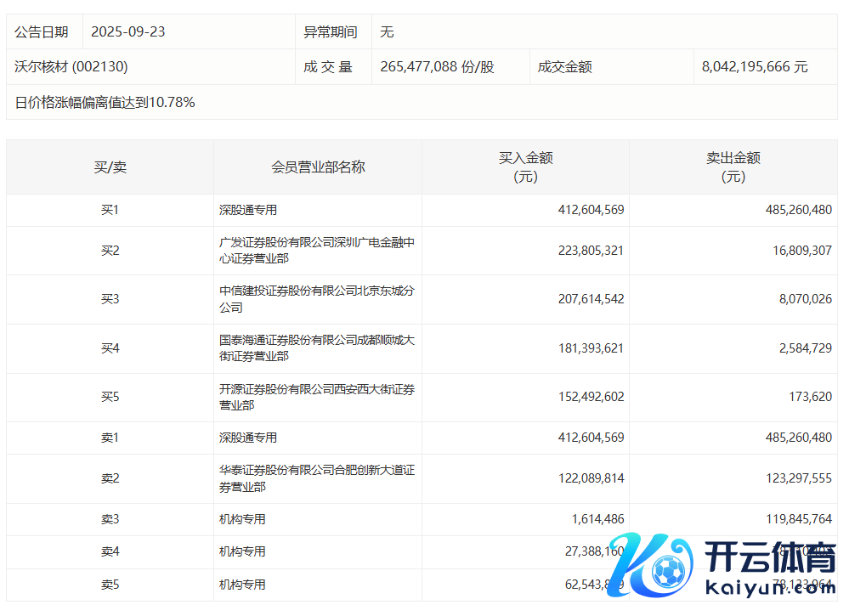The height and width of the screenshot is (616, 849).
Task: Click the turnover amount 8,042,195,666 元
Action: click(x=755, y=66)
